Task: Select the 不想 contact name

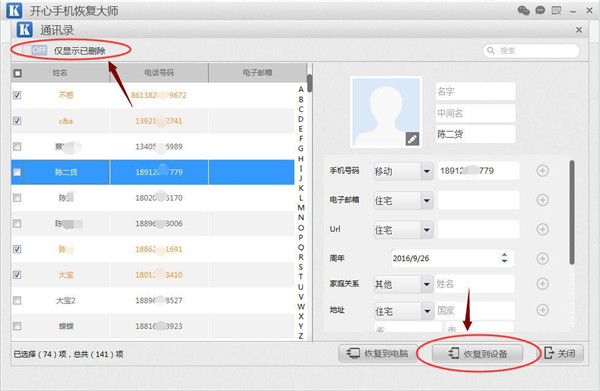Action: (66, 95)
